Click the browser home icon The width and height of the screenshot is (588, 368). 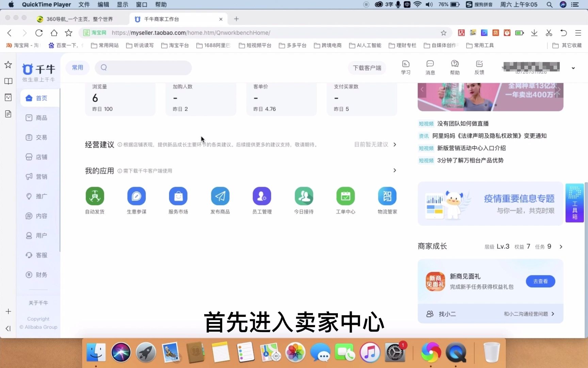(54, 33)
